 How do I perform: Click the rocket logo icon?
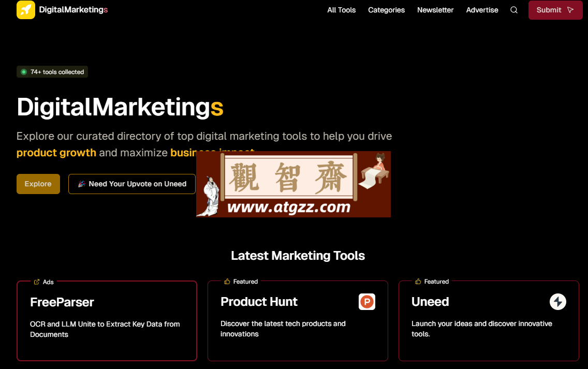pos(26,10)
